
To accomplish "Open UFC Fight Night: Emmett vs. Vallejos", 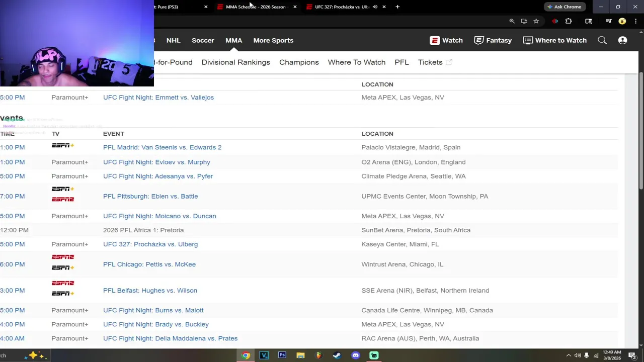I will point(158,98).
